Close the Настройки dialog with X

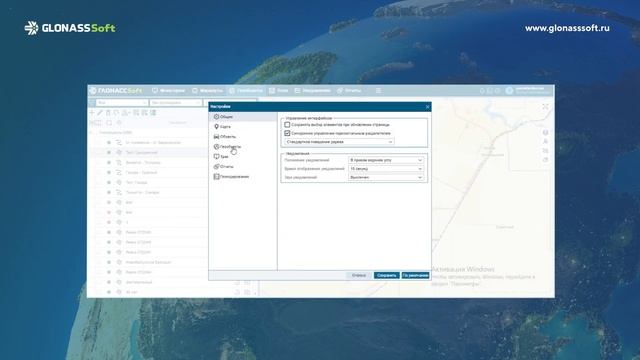point(427,107)
